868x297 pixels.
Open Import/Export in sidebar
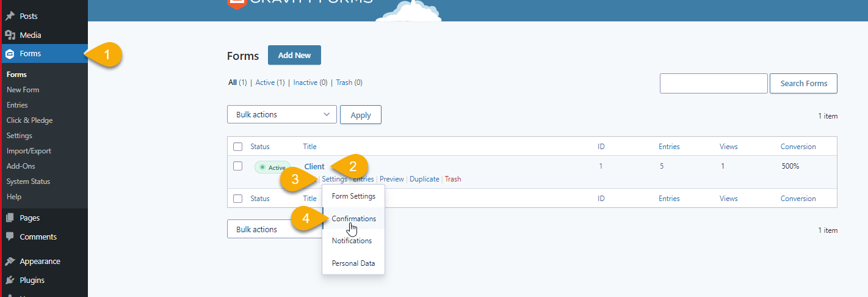click(29, 151)
